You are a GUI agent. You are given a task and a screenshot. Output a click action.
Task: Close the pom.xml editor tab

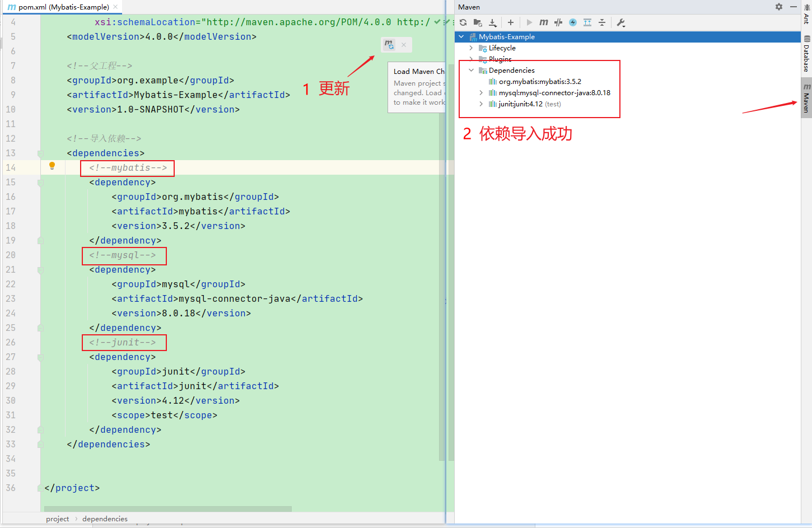click(115, 7)
